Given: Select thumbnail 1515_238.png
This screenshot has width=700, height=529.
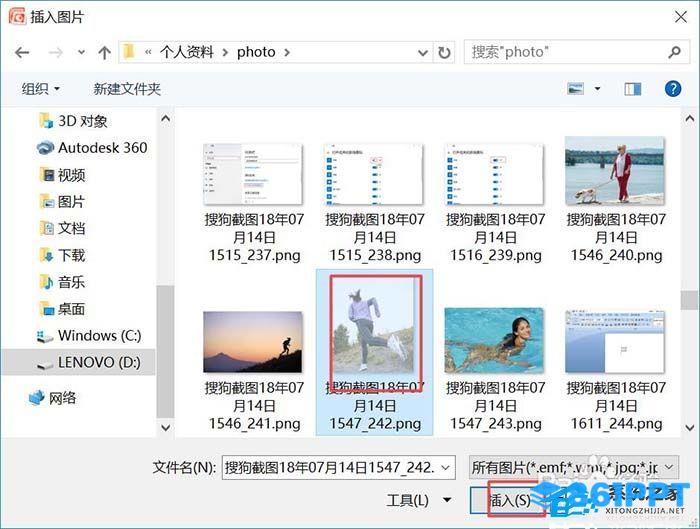Looking at the screenshot, I should tap(374, 174).
